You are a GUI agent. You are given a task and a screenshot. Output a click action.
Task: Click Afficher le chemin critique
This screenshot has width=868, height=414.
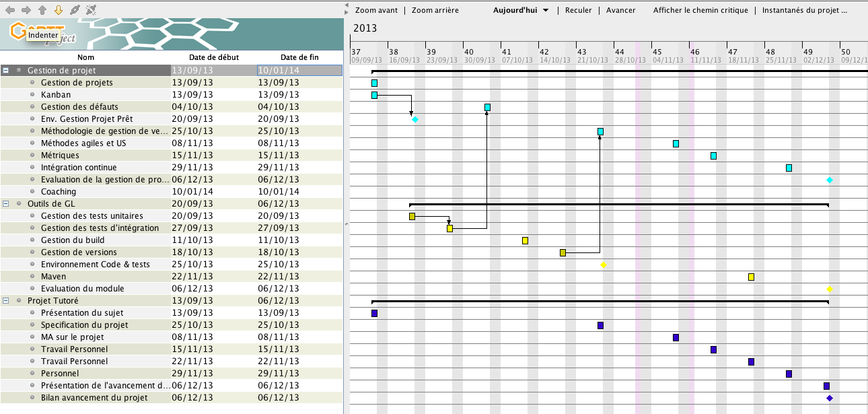[x=700, y=10]
